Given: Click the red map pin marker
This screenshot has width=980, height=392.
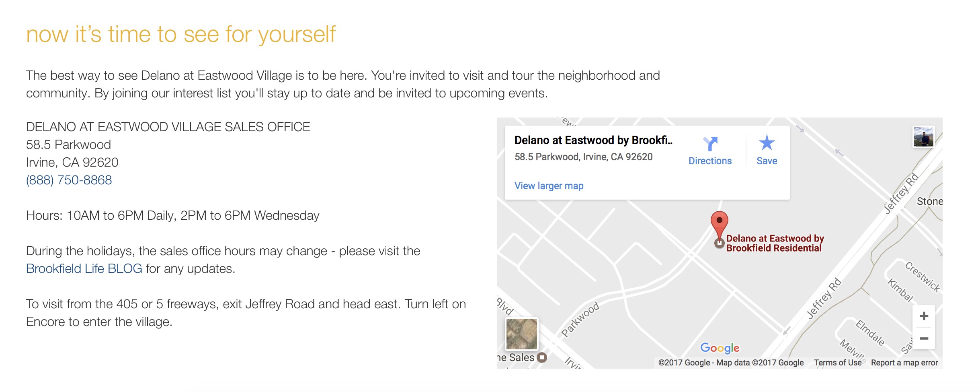Looking at the screenshot, I should pyautogui.click(x=719, y=223).
